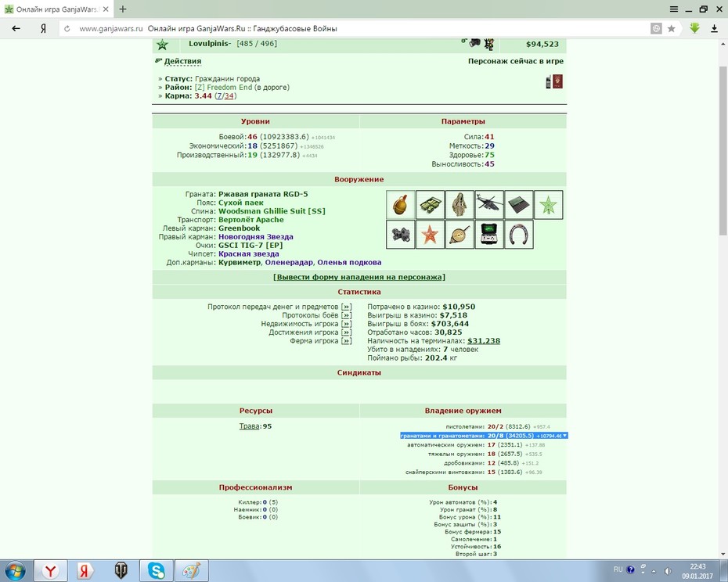Open money and items transfer protocol link
This screenshot has width=728, height=582.
(x=346, y=307)
